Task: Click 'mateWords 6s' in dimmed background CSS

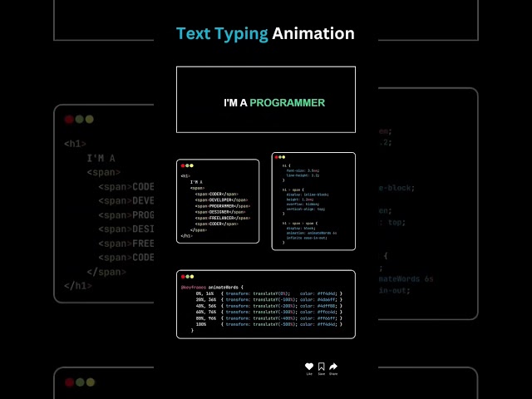Action: pos(406,279)
